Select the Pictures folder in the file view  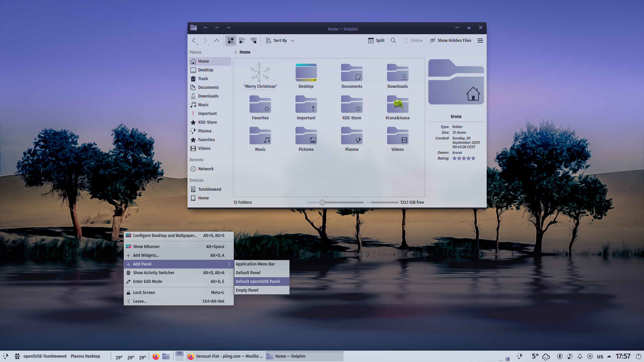[306, 139]
